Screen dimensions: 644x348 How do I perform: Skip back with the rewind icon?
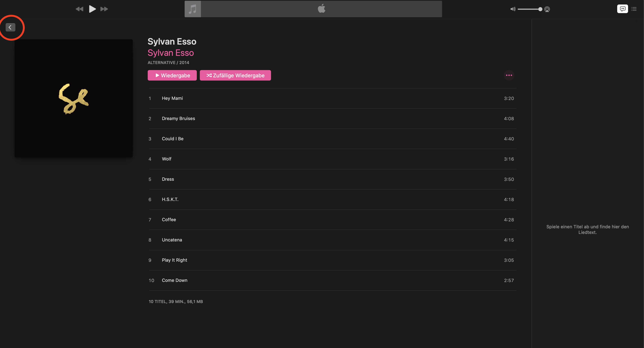click(79, 9)
